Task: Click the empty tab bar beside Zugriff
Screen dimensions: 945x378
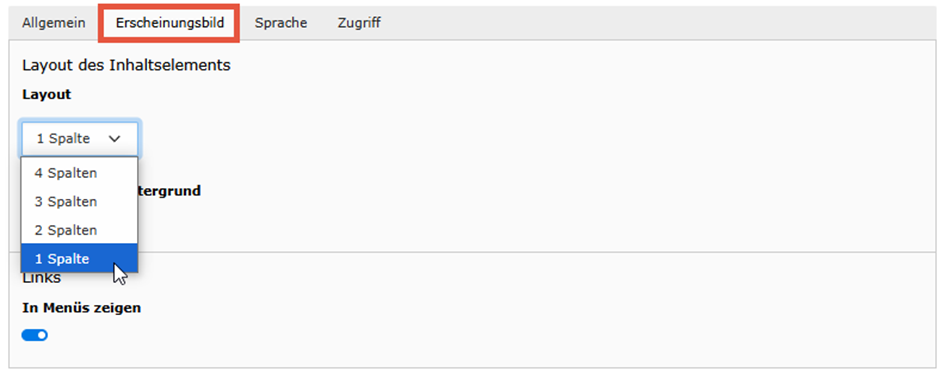Action: tap(663, 23)
